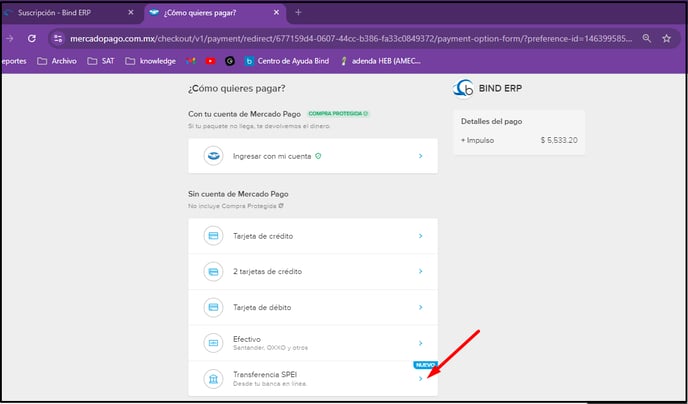Click the Mercado Pago handshake icon

tap(214, 156)
